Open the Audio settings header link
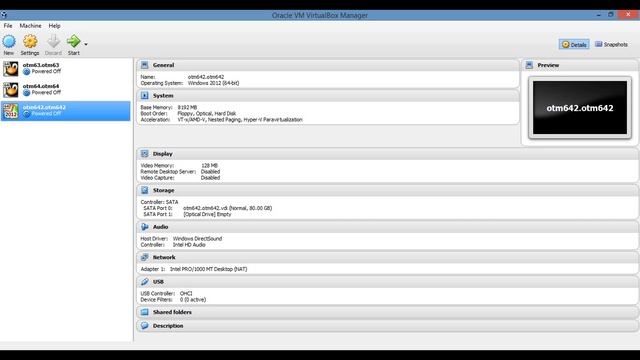Image resolution: width=640 pixels, height=360 pixels. (x=160, y=227)
